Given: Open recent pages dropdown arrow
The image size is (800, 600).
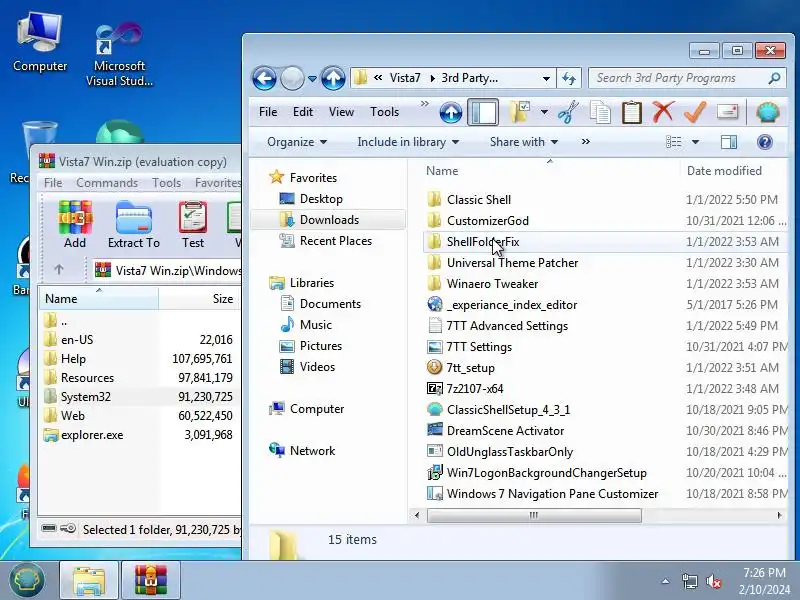Looking at the screenshot, I should [x=312, y=79].
